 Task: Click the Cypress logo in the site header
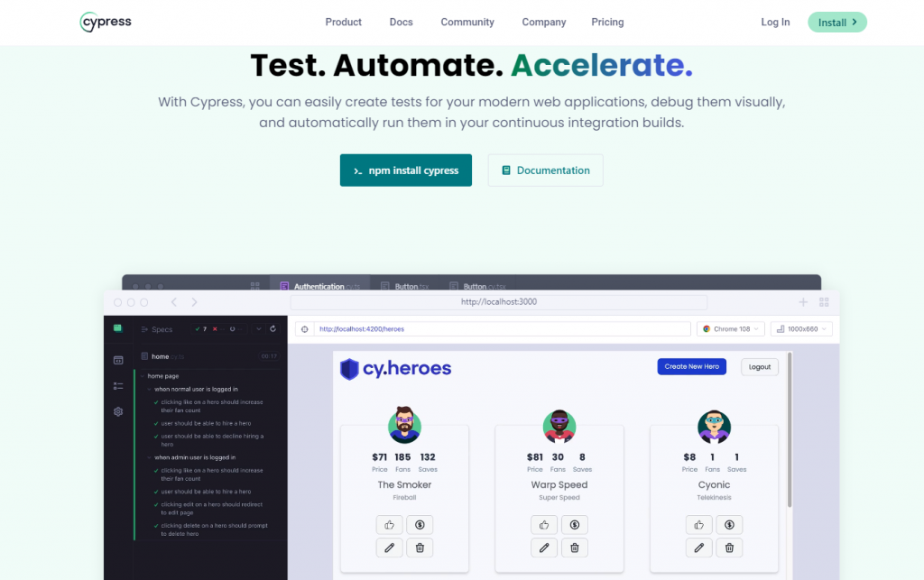tap(105, 22)
